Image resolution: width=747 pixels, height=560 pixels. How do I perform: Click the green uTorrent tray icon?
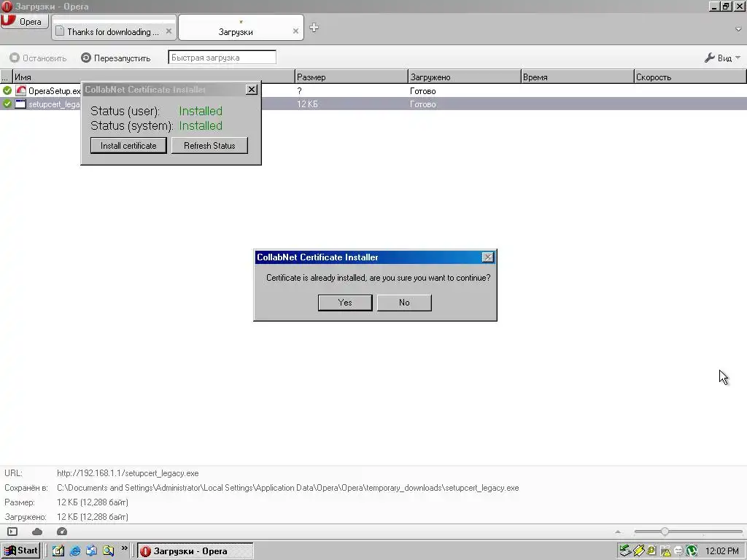(692, 551)
